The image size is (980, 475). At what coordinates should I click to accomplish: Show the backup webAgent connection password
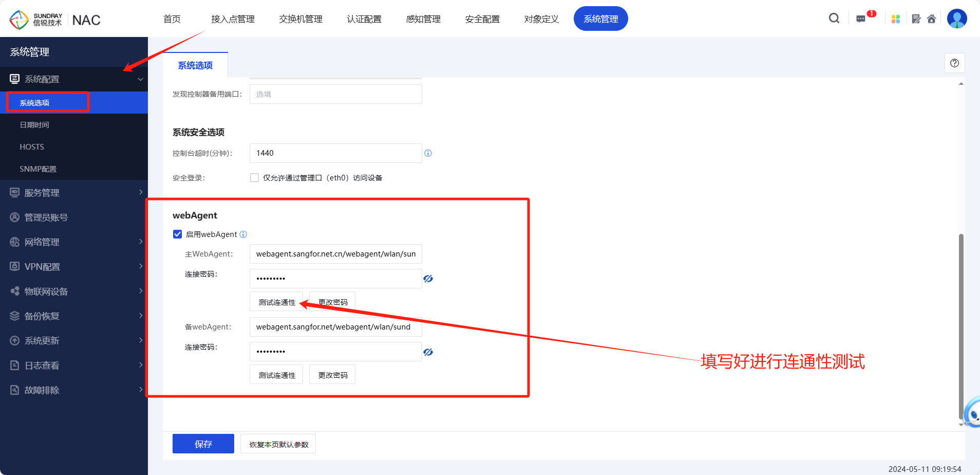click(x=428, y=352)
